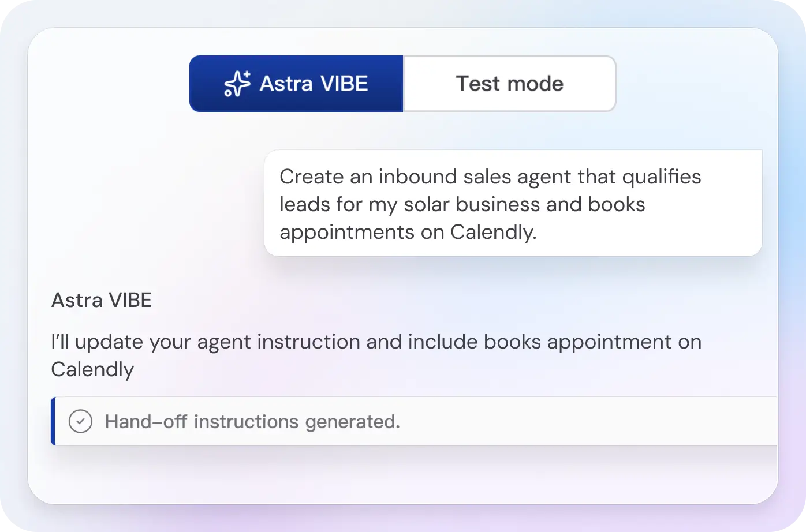Enable Test mode using the segmented control
806x532 pixels.
point(509,83)
